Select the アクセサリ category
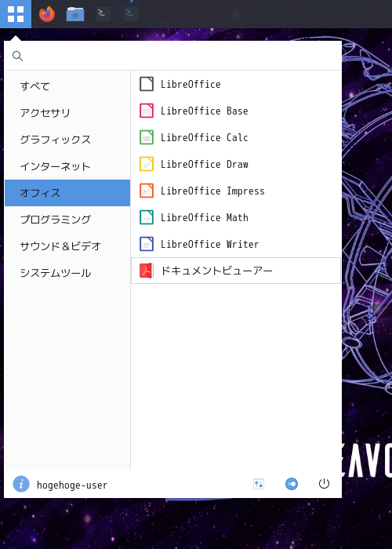The width and height of the screenshot is (392, 549). coord(67,113)
